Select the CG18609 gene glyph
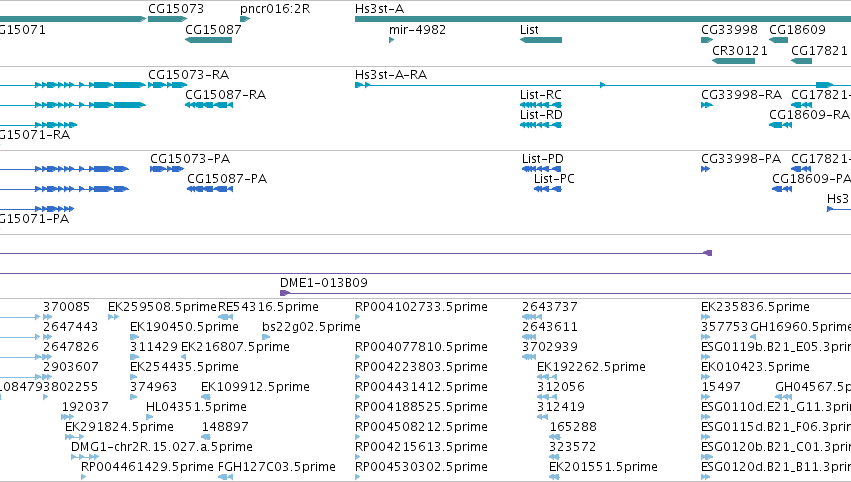This screenshot has height=482, width=851. (x=778, y=40)
